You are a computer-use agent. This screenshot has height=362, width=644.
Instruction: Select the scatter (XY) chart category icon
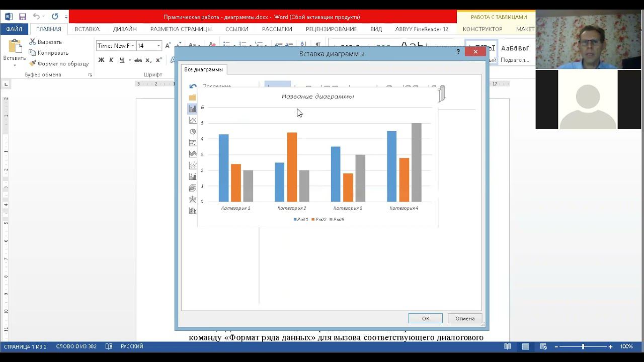[x=193, y=165]
